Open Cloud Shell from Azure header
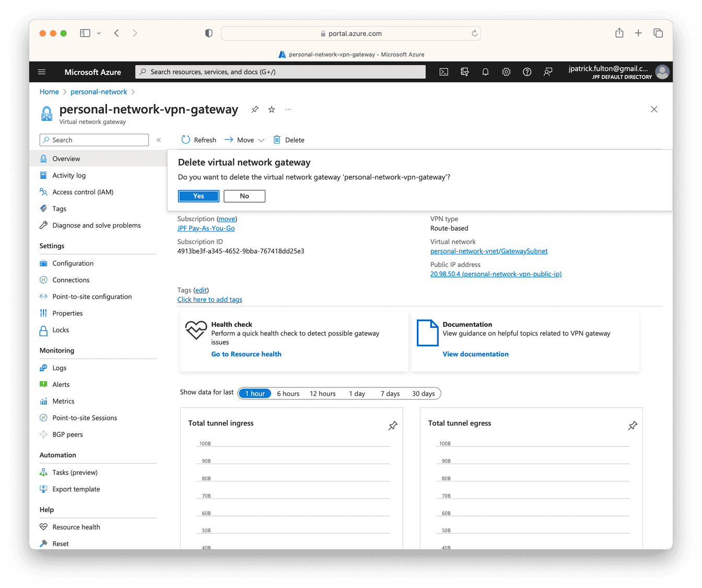This screenshot has width=702, height=588. click(x=443, y=72)
